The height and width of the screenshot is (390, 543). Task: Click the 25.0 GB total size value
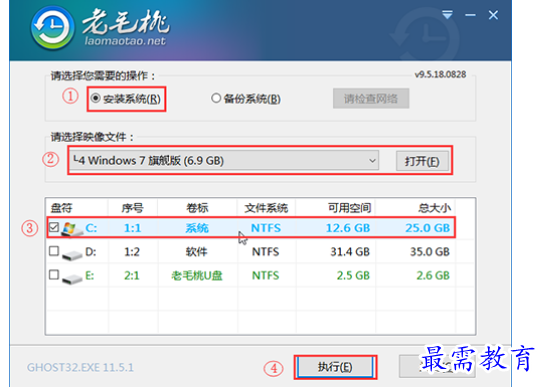tap(428, 228)
